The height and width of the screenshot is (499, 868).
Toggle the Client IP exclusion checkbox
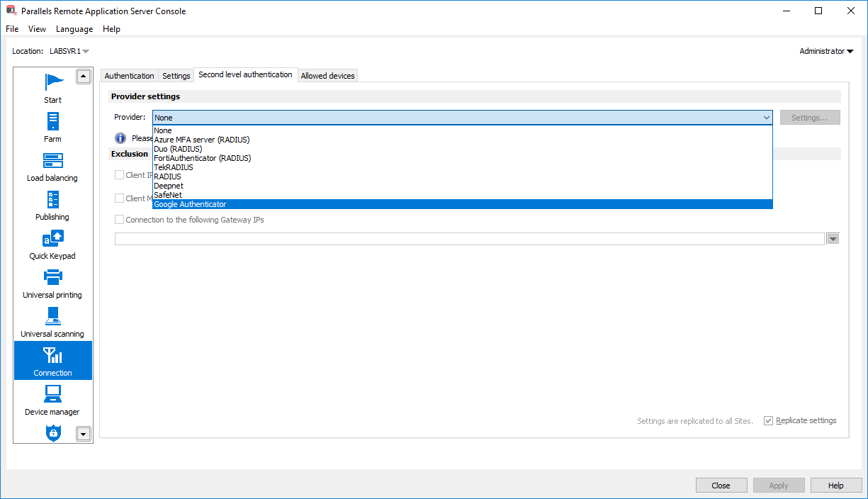[x=119, y=175]
